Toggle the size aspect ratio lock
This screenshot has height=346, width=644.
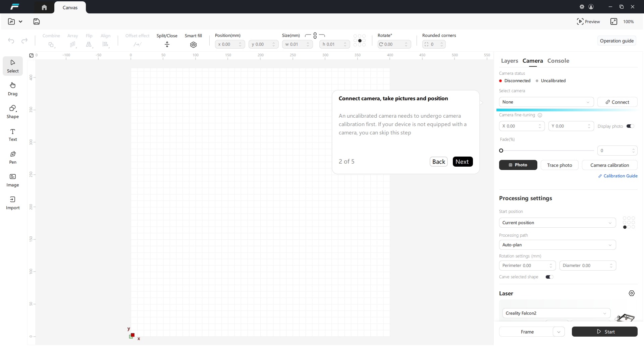[x=315, y=36]
